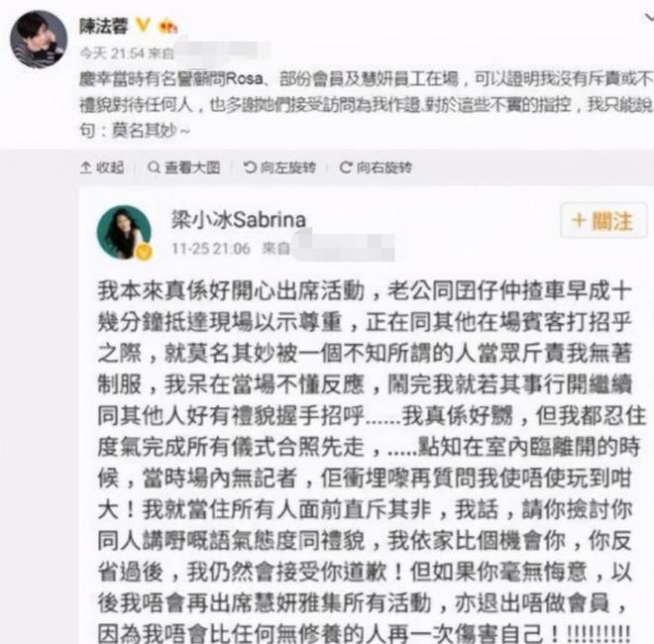Open 查看大图 to view large image
Image resolution: width=654 pixels, height=644 pixels.
[x=184, y=167]
